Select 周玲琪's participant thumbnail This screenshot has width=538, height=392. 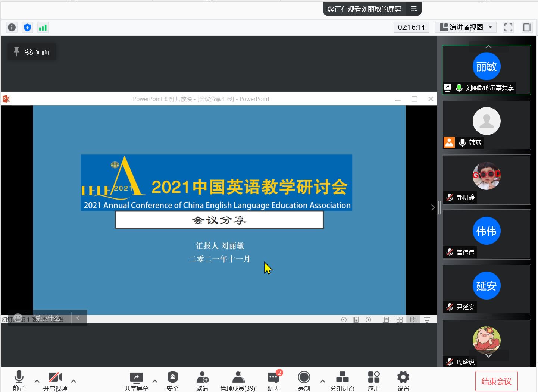tap(487, 343)
